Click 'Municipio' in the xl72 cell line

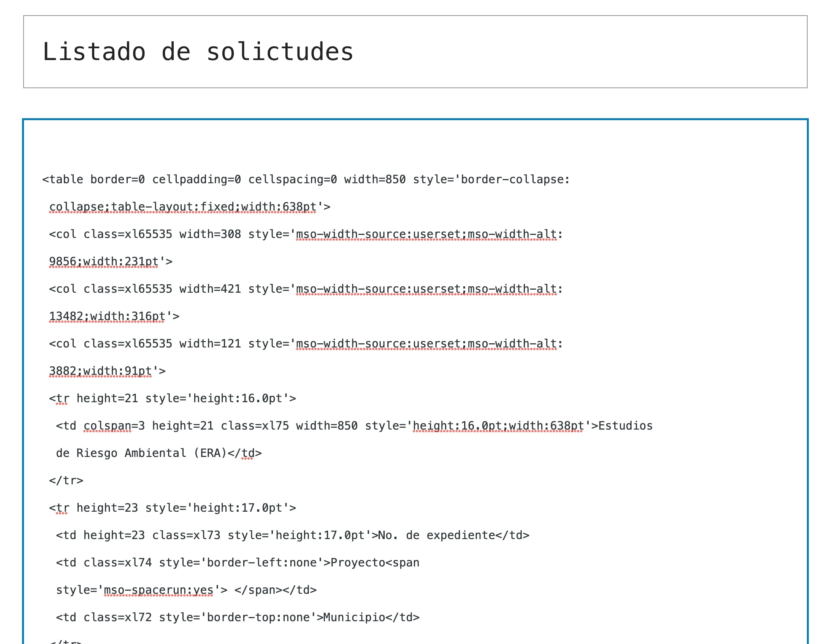(354, 617)
